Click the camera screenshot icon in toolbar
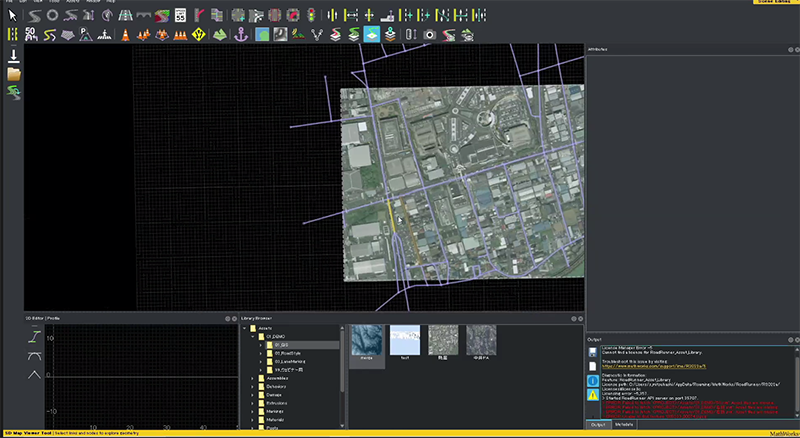 [430, 34]
